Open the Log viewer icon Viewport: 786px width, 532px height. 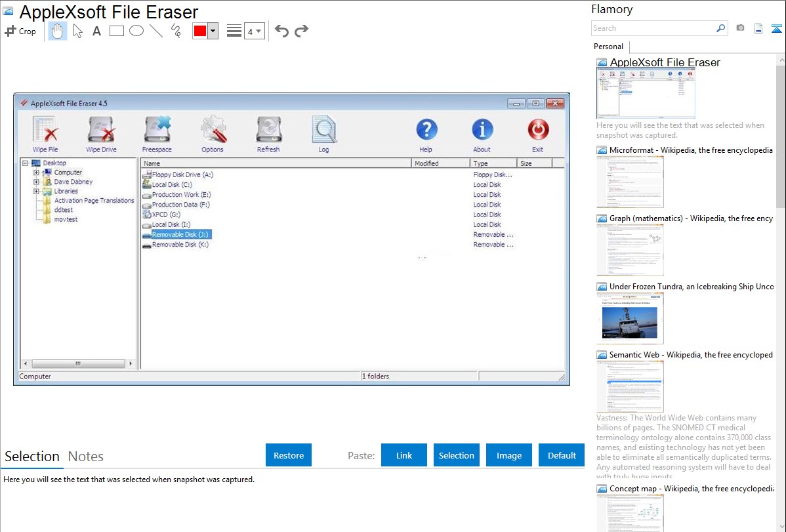324,134
